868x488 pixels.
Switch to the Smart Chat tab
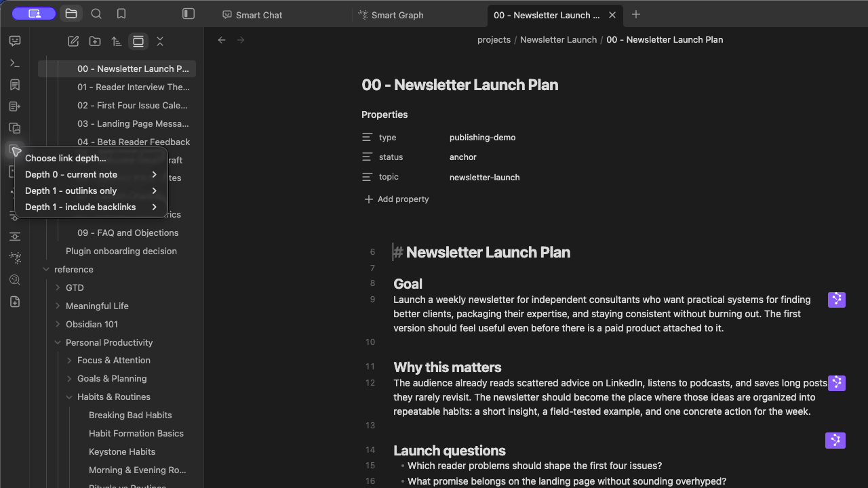(283, 15)
